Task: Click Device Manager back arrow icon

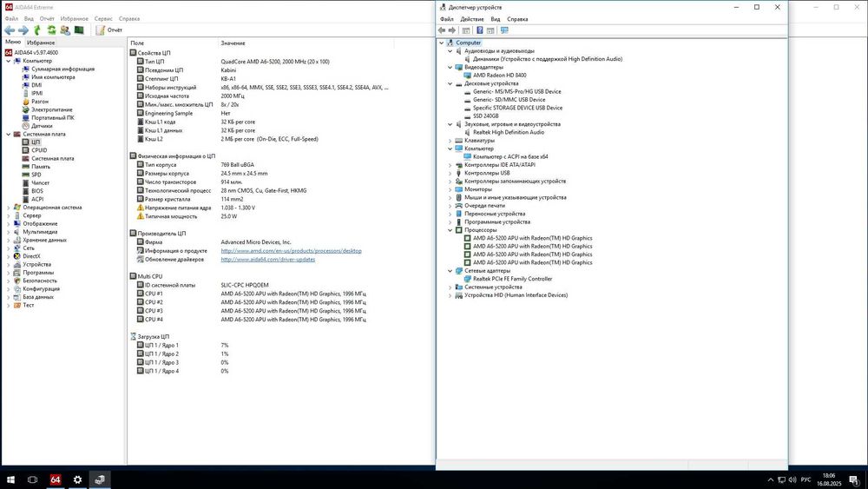Action: coord(442,30)
